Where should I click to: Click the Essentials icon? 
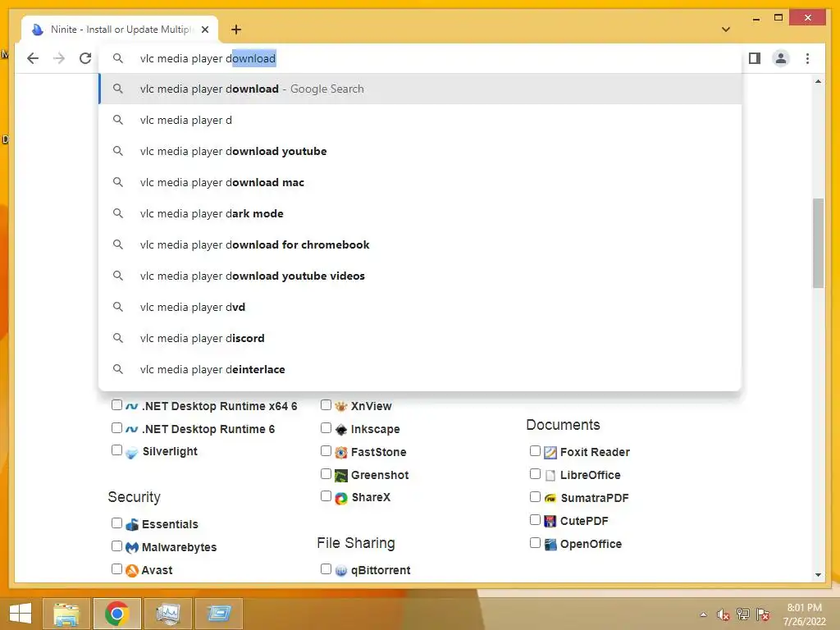[132, 524]
